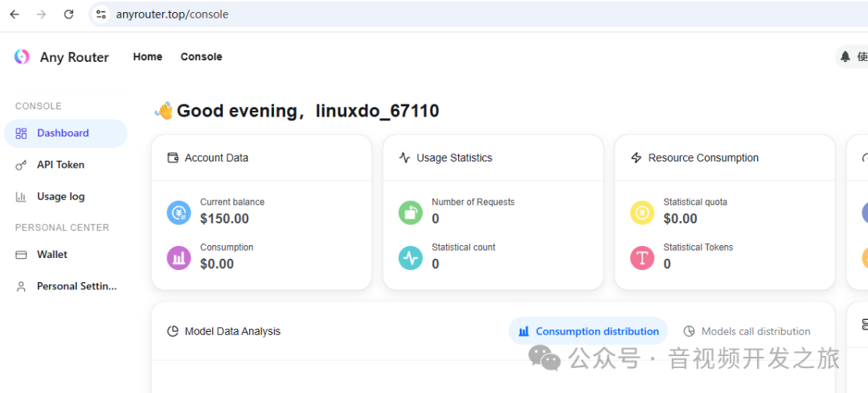Screen dimensions: 868x393
Task: Click the Account Data card title
Action: 216,158
